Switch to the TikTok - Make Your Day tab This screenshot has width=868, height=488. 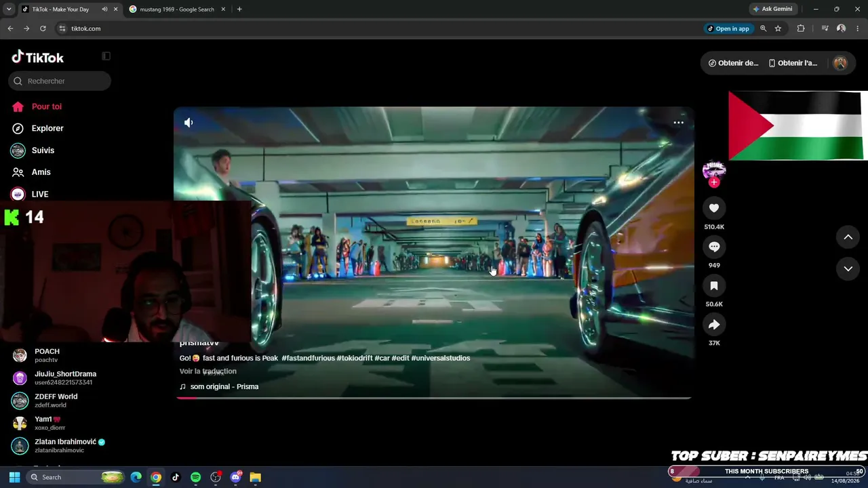(60, 9)
